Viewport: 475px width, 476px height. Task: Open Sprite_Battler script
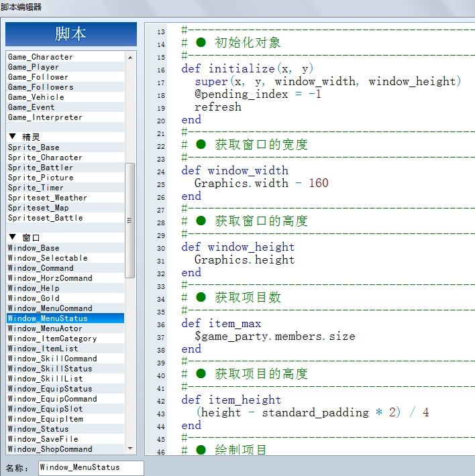click(x=65, y=167)
